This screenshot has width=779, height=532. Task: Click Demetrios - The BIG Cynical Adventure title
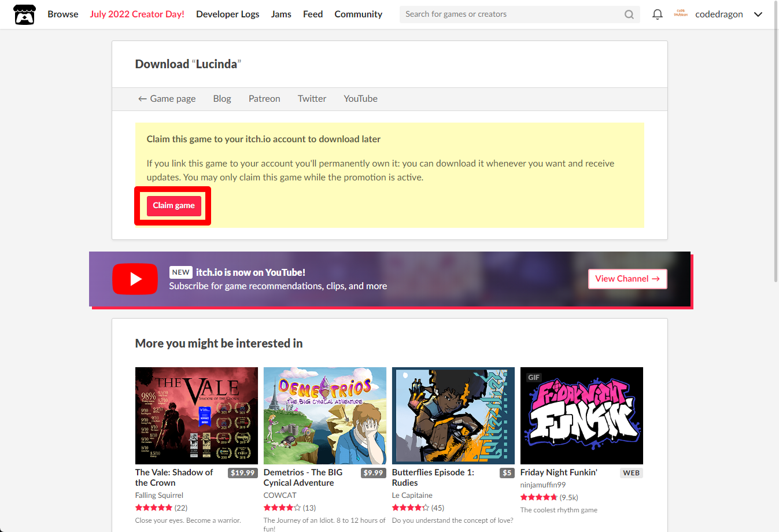[303, 478]
